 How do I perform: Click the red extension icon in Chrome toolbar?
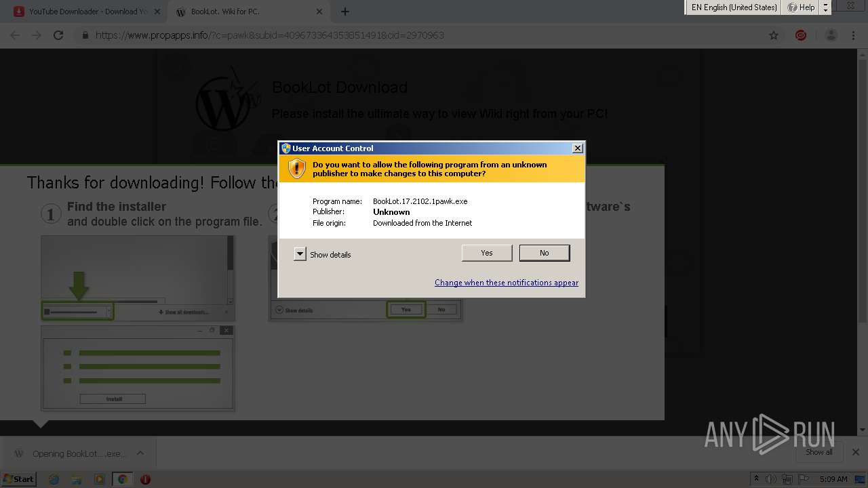801,35
